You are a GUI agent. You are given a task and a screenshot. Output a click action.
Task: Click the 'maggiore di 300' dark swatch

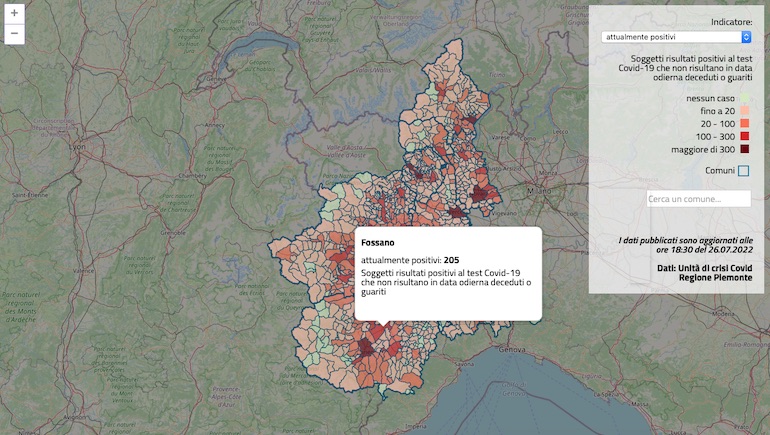click(743, 149)
